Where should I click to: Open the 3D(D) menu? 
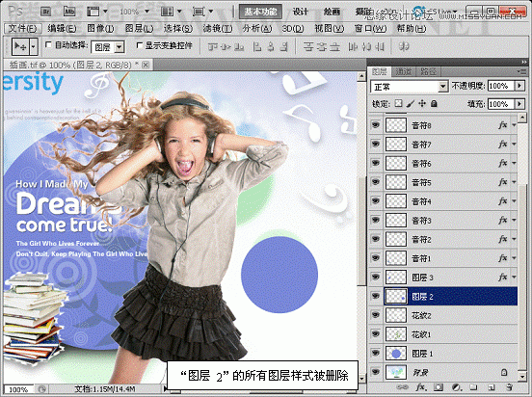293,29
